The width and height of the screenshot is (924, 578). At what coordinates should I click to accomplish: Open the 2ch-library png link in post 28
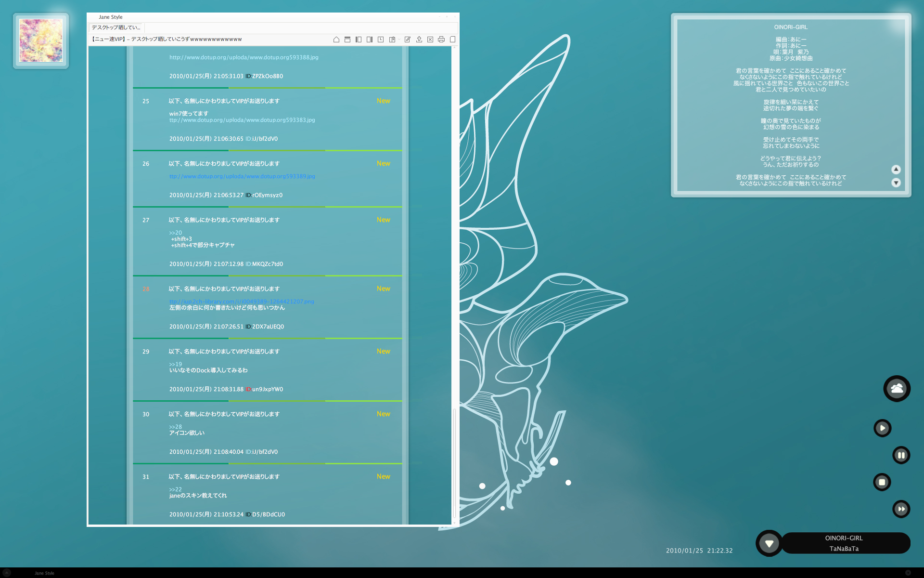(x=242, y=302)
